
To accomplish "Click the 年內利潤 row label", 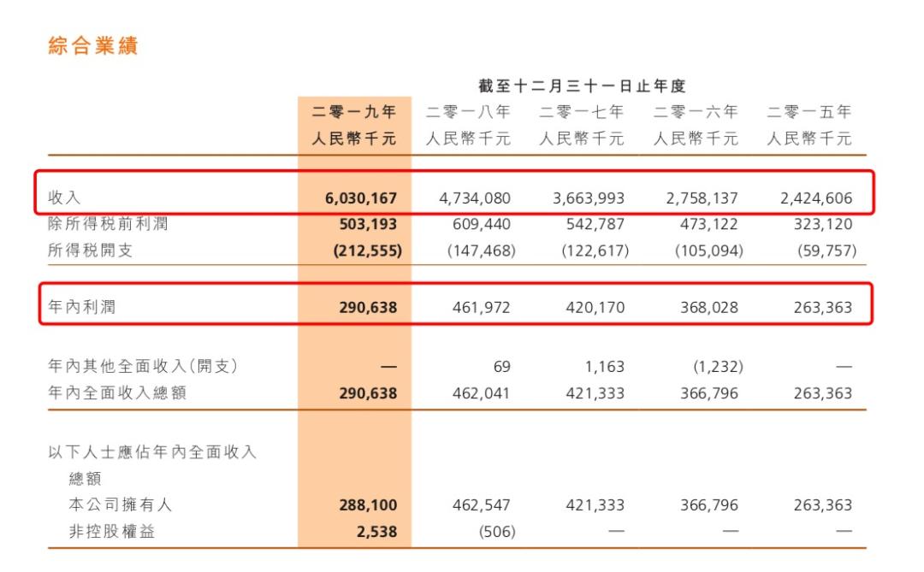I will 82,307.
